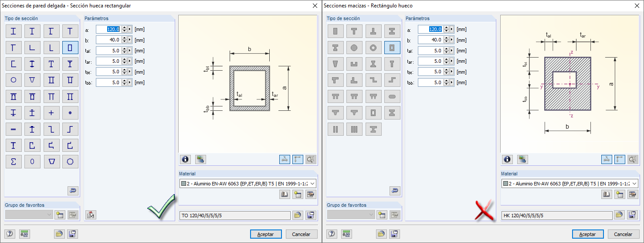Pick the oval section type in thin-walled dialog
The width and height of the screenshot is (644, 243).
click(x=32, y=161)
